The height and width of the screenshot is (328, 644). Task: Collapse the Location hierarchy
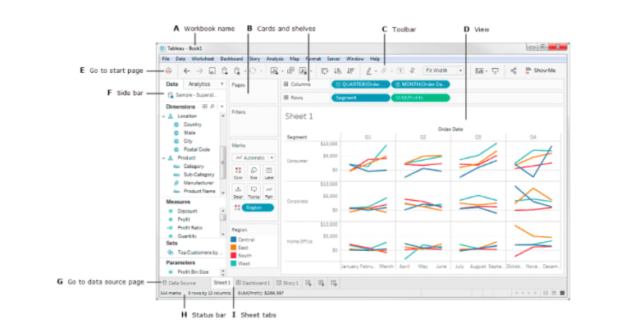coord(163,116)
